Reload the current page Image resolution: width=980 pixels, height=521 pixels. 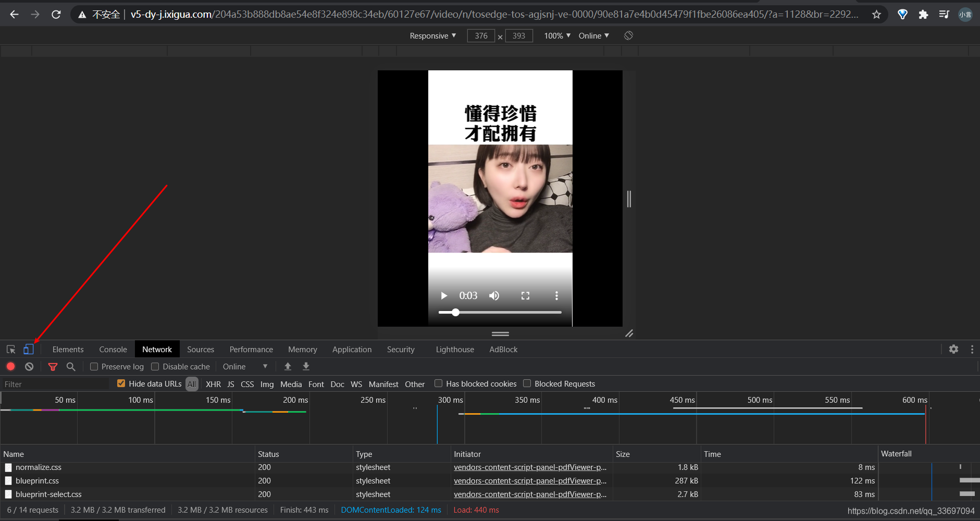click(56, 15)
